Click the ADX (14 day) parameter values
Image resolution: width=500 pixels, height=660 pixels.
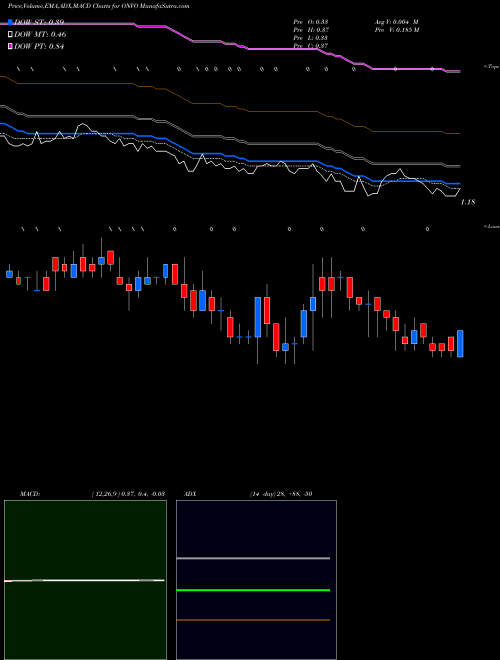point(281,494)
